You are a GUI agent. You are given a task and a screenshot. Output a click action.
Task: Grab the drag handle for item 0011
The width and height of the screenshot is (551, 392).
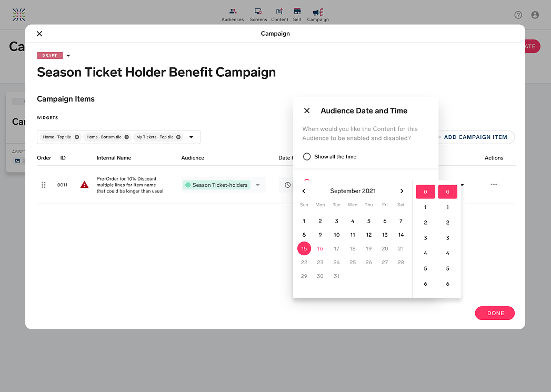pos(44,185)
